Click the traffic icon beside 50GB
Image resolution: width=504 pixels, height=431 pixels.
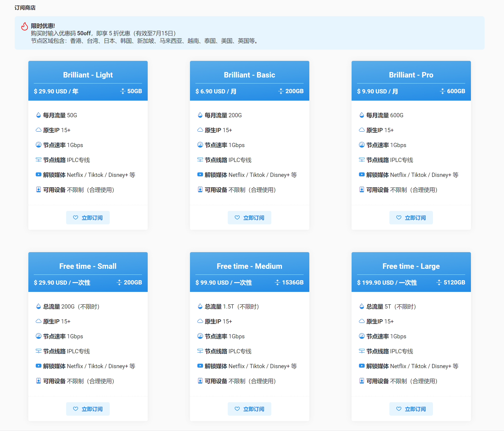coord(123,91)
